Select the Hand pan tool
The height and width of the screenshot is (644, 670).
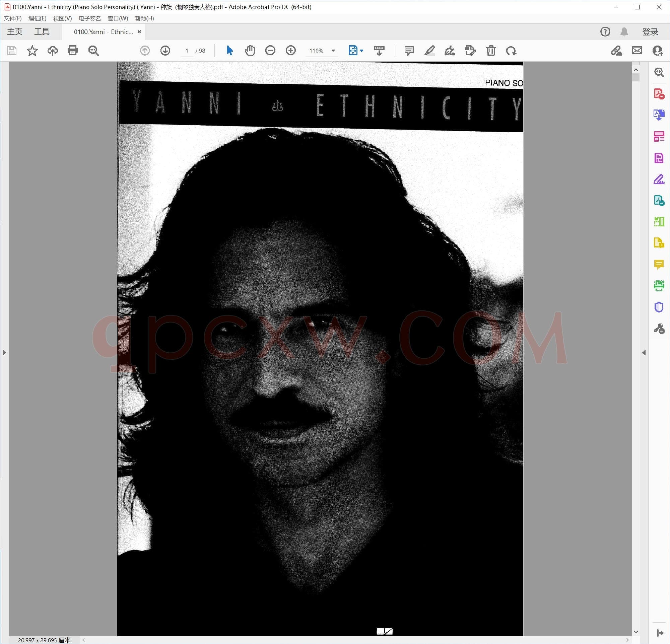click(250, 51)
